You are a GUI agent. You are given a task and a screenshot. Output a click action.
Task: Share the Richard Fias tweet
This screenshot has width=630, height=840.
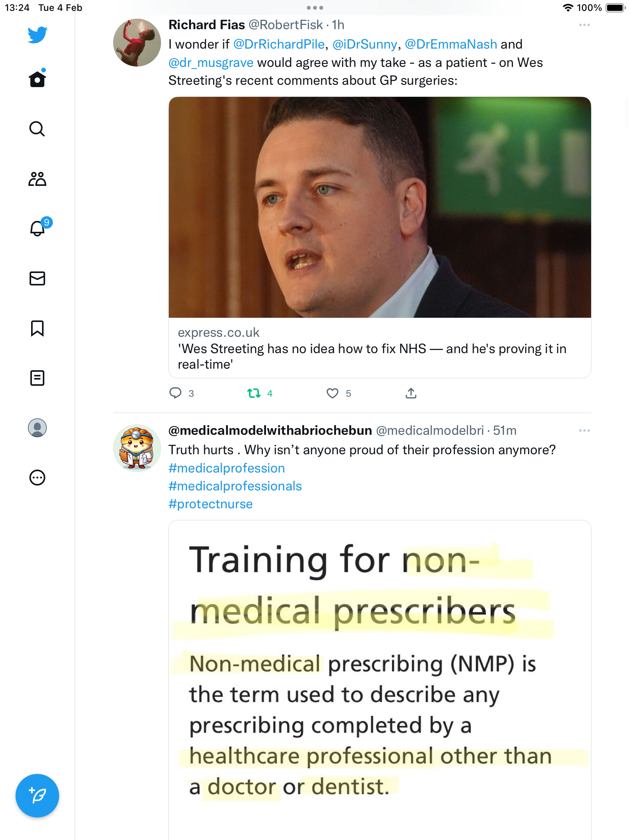click(411, 393)
